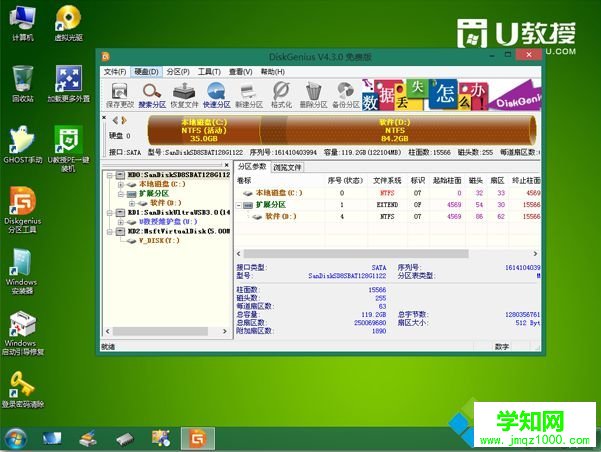Collapse the HD2:MsftVirtualDisk tree node
Image resolution: width=601 pixels, height=452 pixels.
click(110, 231)
